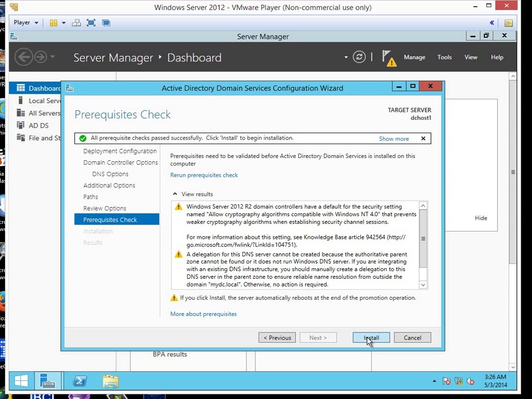Select Paths wizard step

(x=90, y=197)
